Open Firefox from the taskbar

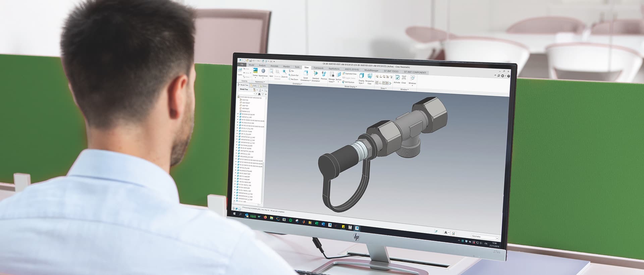click(265, 217)
